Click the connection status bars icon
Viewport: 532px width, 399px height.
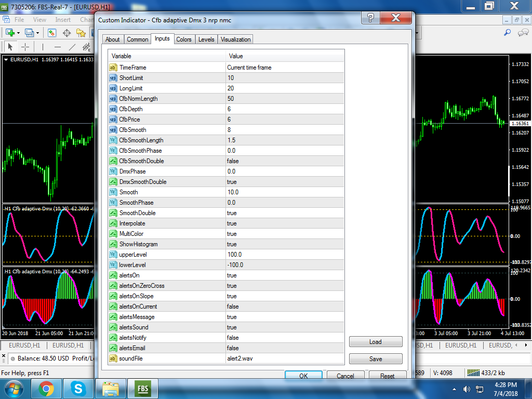pyautogui.click(x=473, y=373)
